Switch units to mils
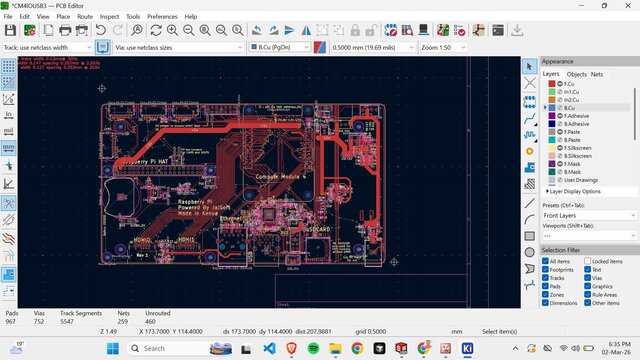Image resolution: width=640 pixels, height=360 pixels. (9, 131)
